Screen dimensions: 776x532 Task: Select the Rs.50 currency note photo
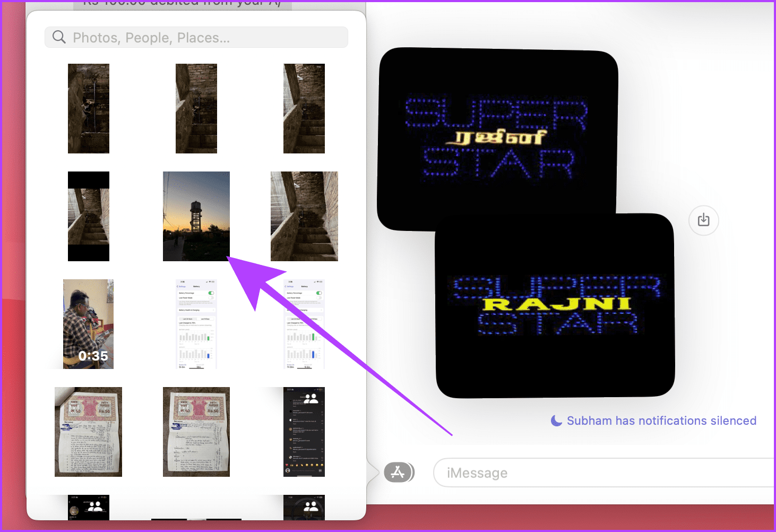click(x=88, y=431)
